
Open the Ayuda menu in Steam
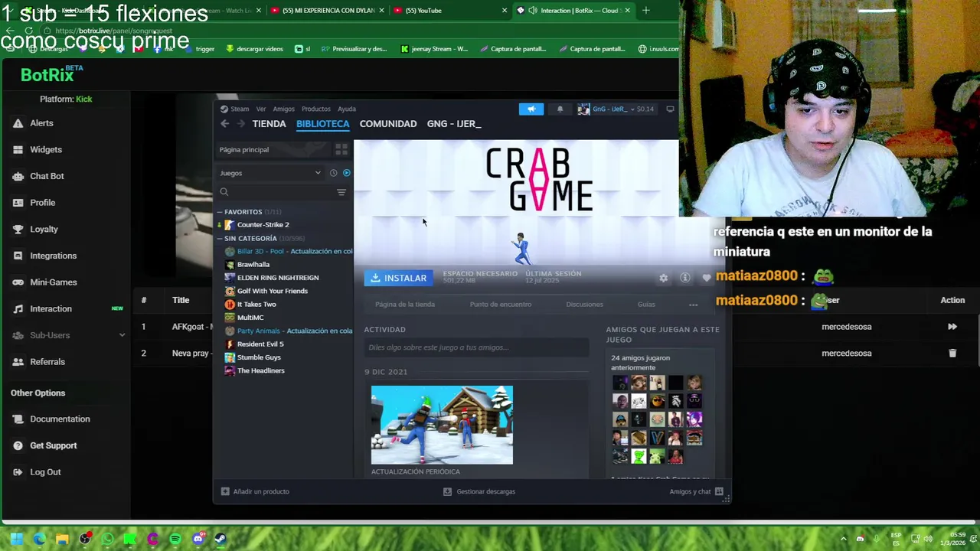[347, 109]
